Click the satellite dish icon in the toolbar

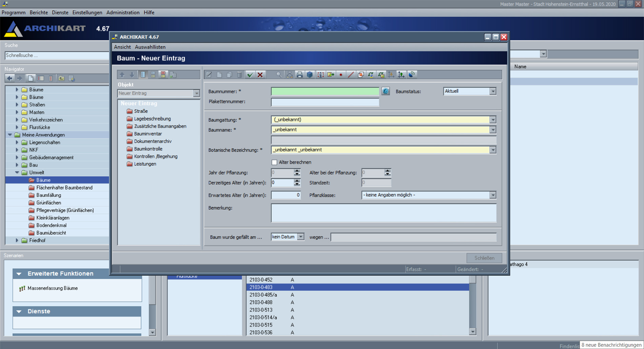click(x=411, y=75)
